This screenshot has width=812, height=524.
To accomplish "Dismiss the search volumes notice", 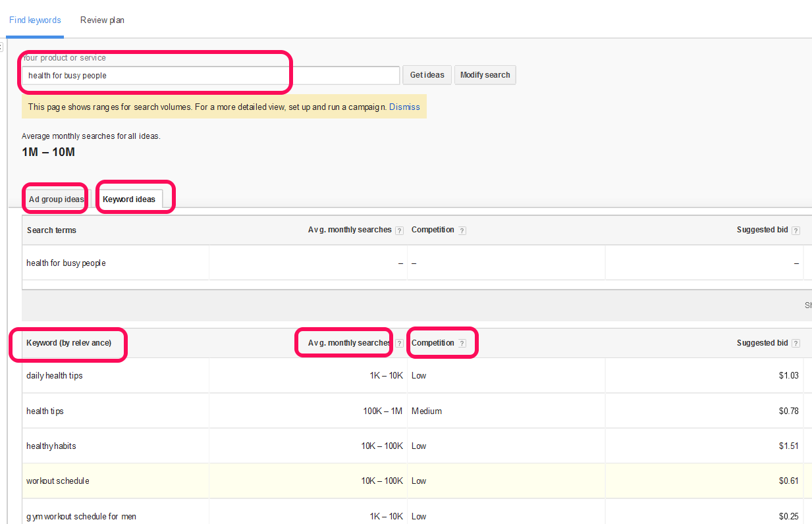I will (404, 106).
